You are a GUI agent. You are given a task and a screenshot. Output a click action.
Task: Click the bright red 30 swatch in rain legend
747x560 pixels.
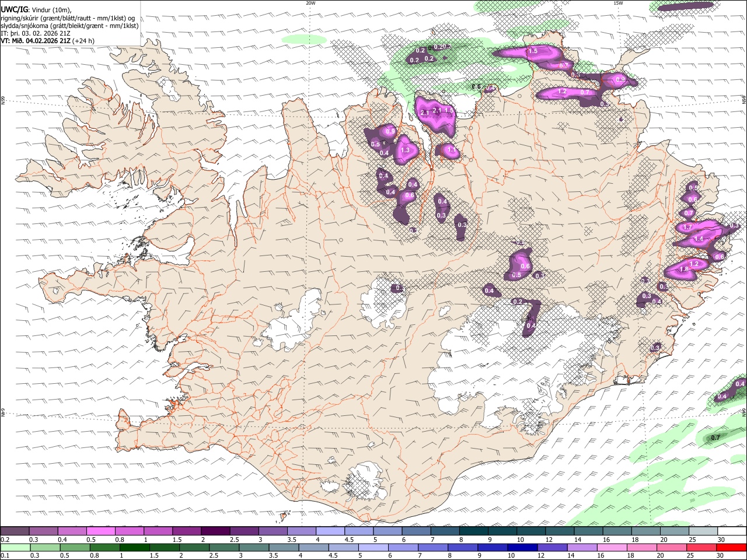pyautogui.click(x=731, y=547)
